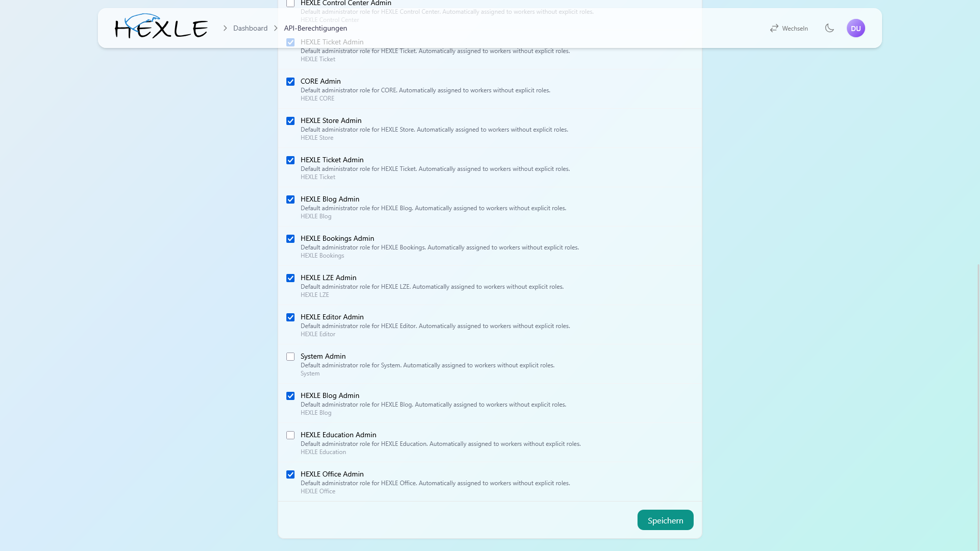The height and width of the screenshot is (551, 980).
Task: Enable the HEXLE Education Admin checkbox
Action: tap(290, 435)
